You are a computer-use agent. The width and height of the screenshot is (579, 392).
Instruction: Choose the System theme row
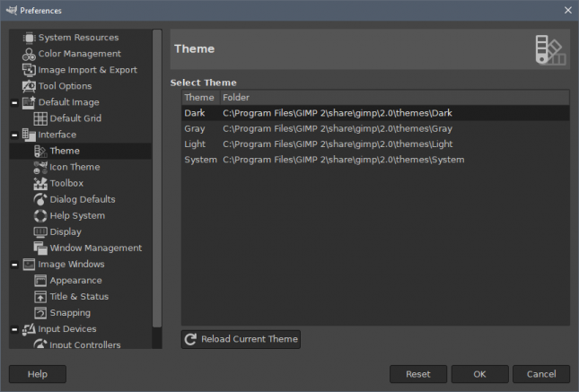[375, 160]
